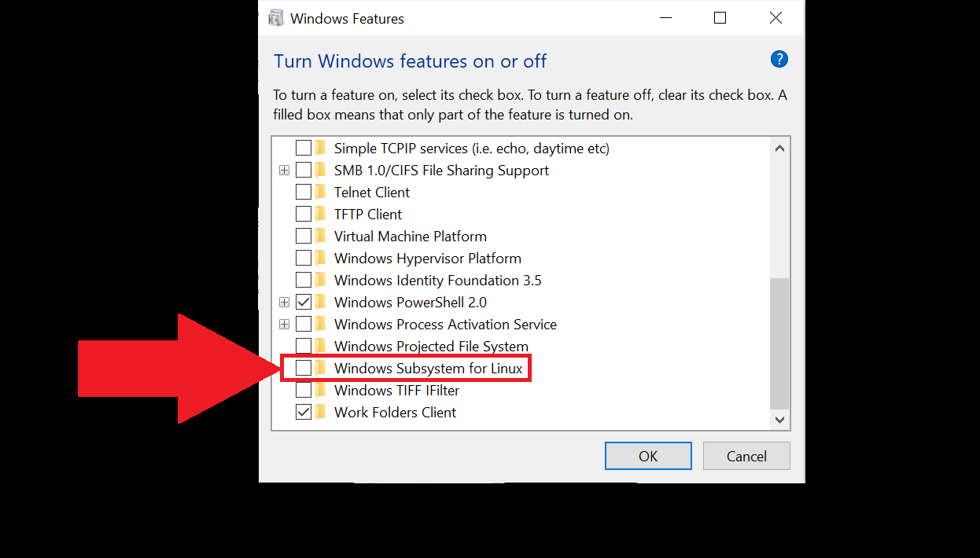The image size is (980, 558).
Task: Select the Virtual Machine Platform folder icon
Action: [x=321, y=237]
